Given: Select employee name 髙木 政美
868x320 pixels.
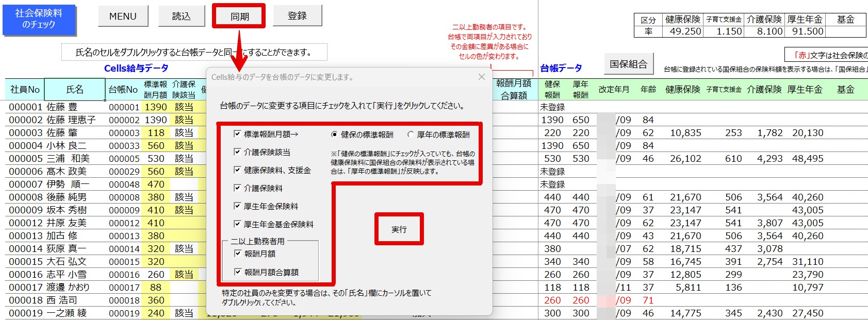Looking at the screenshot, I should [x=67, y=172].
